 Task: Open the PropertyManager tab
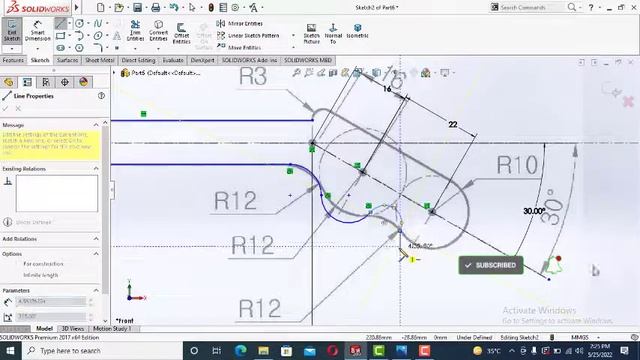click(27, 82)
